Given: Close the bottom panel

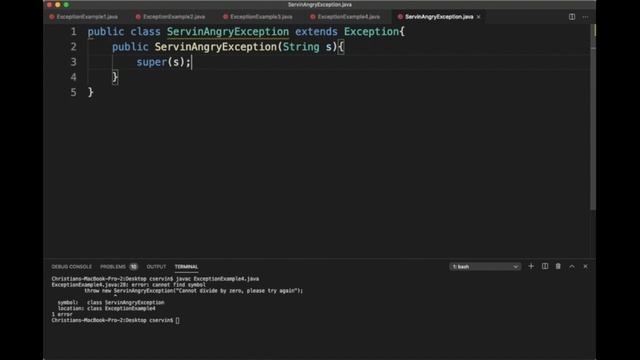Looking at the screenshot, I should point(585,266).
